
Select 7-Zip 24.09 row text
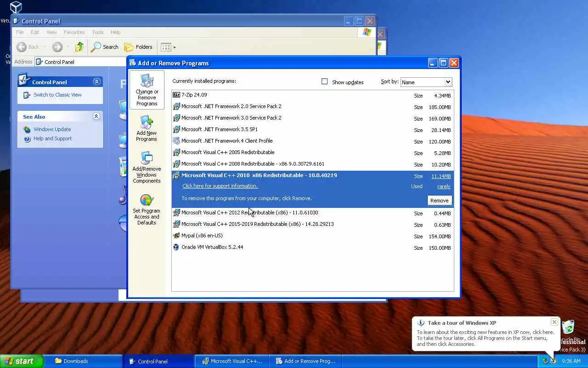194,95
